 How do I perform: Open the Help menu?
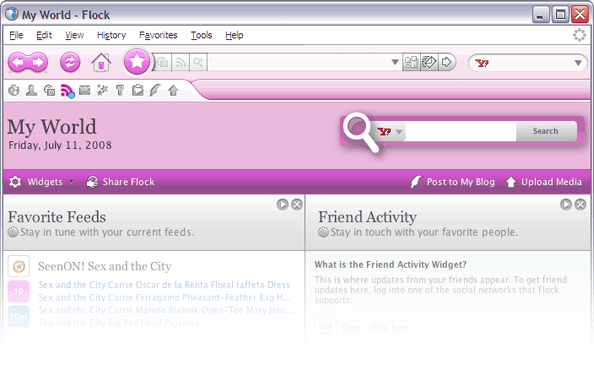click(x=234, y=35)
